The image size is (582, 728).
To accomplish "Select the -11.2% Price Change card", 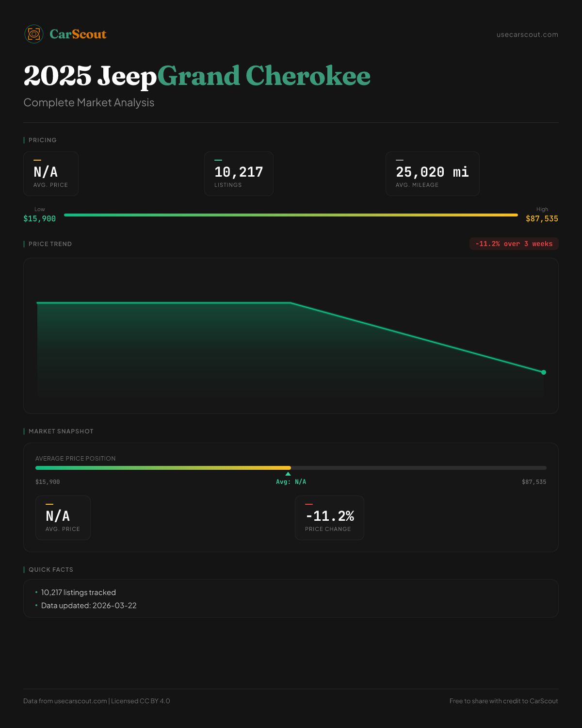I will coord(329,518).
